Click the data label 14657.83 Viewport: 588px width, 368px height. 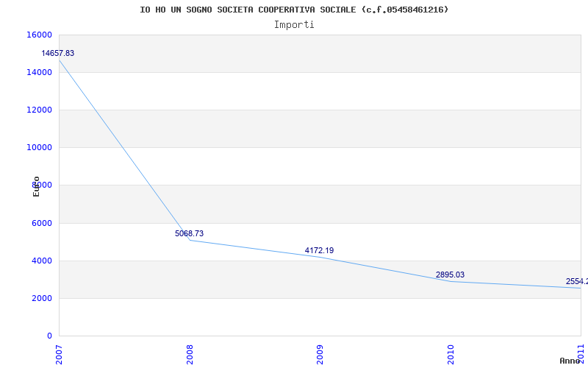click(58, 53)
